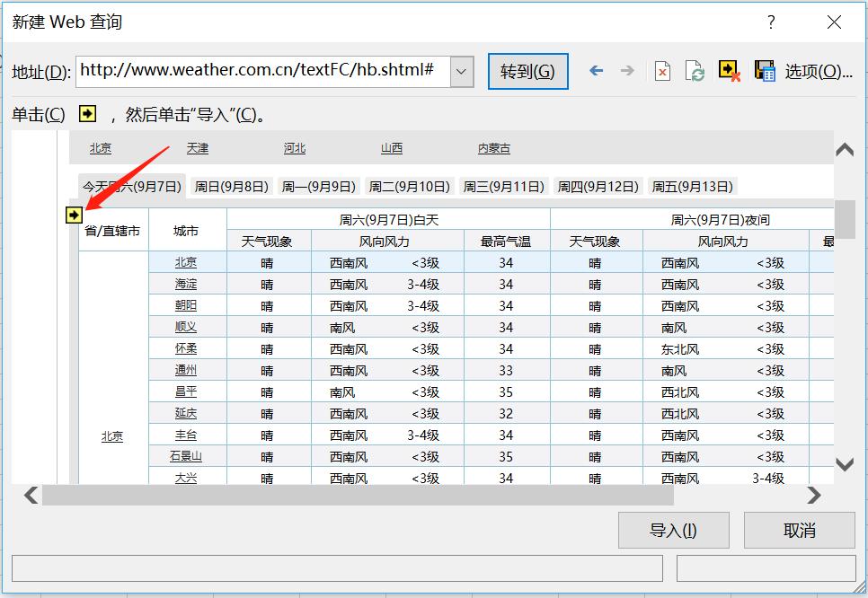Click 导入(I) to import the data
This screenshot has height=598, width=868.
click(x=673, y=530)
